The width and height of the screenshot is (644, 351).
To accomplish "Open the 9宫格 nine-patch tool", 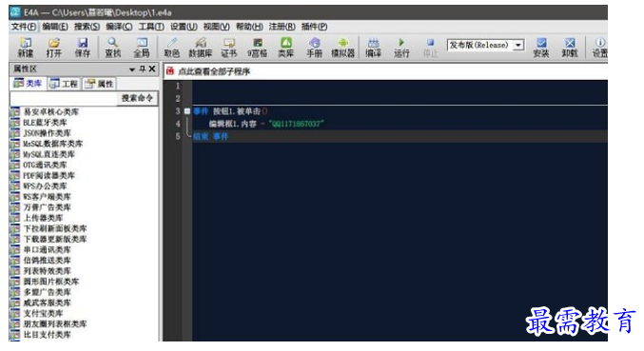I will pos(257,48).
